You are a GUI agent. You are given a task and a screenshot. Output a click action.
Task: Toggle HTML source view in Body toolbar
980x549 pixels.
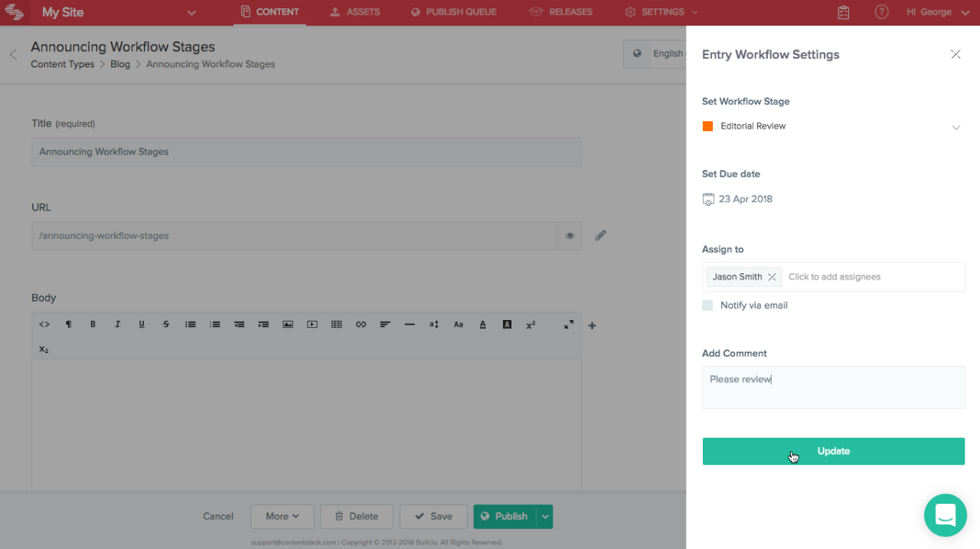coord(44,325)
